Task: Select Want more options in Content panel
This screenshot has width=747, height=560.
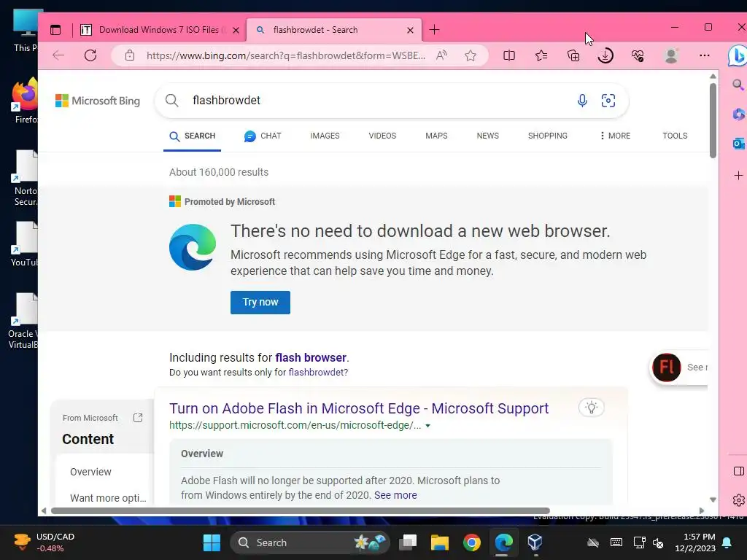Action: click(x=108, y=498)
